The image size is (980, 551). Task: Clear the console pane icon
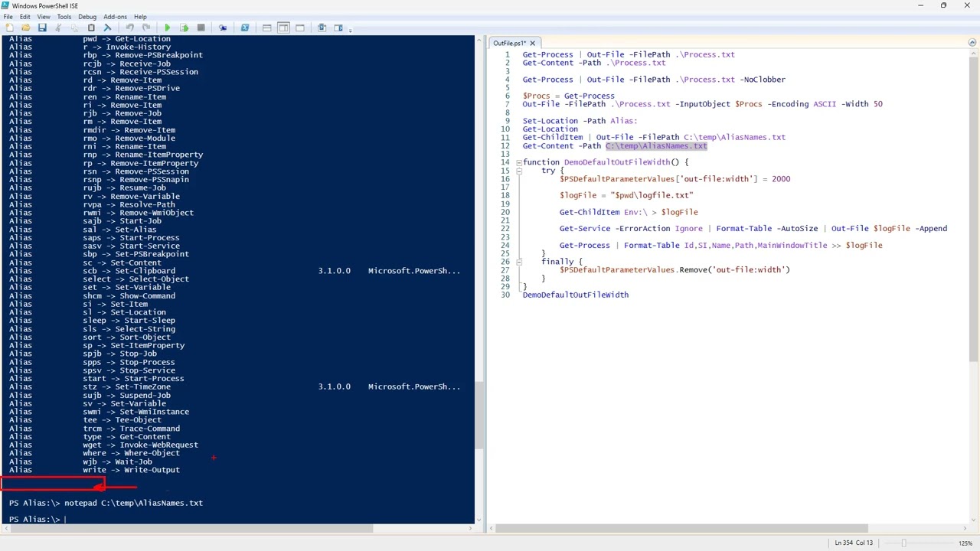click(x=108, y=28)
